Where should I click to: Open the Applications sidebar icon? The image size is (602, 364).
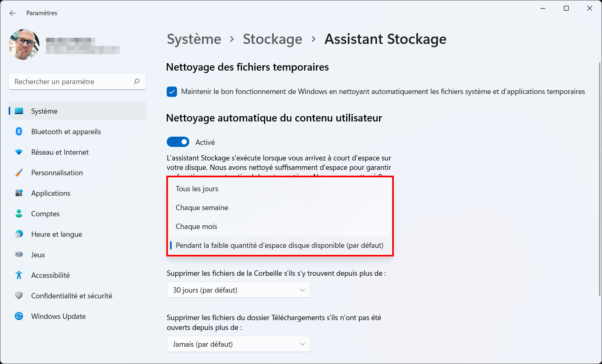pos(19,193)
